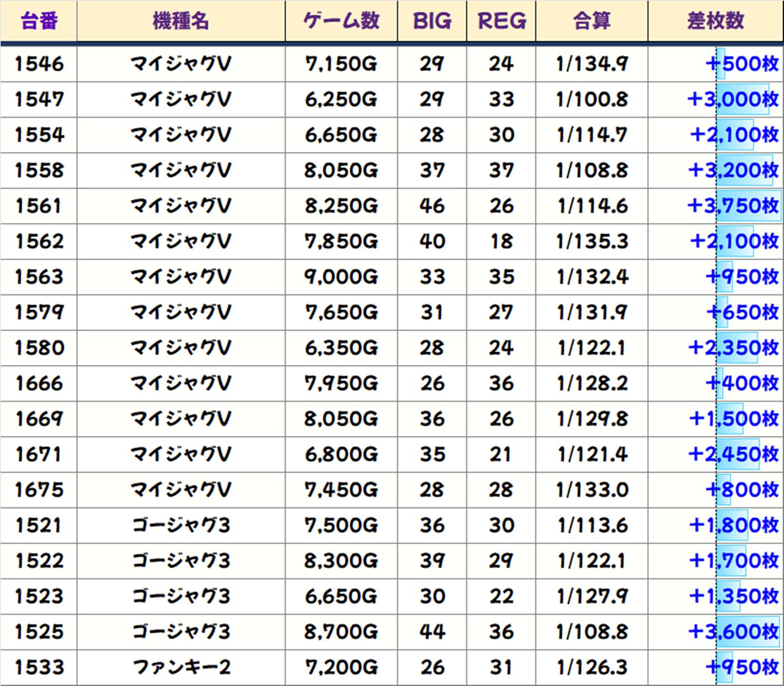Click the 9,000G game count cell

coord(341,277)
